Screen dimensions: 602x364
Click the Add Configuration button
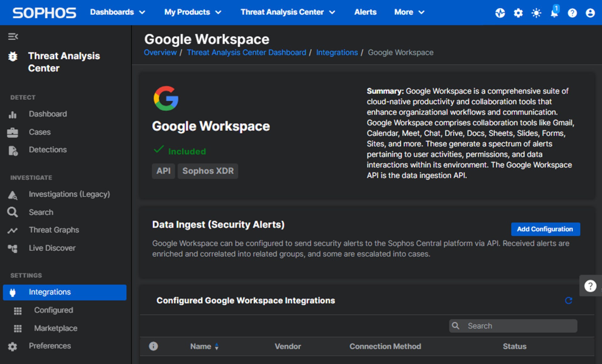[545, 229]
